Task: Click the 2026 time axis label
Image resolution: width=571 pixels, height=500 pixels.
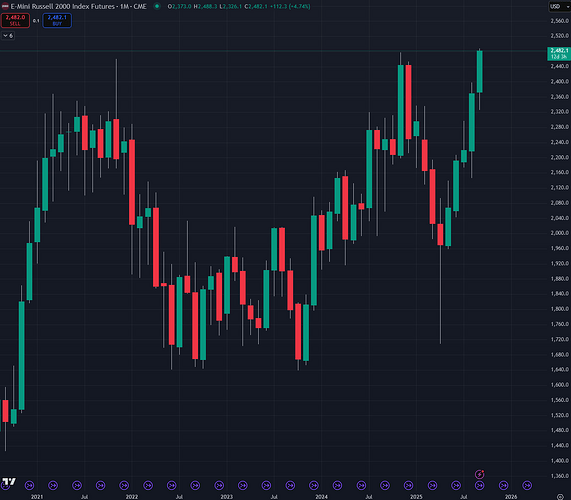Action: tap(511, 497)
